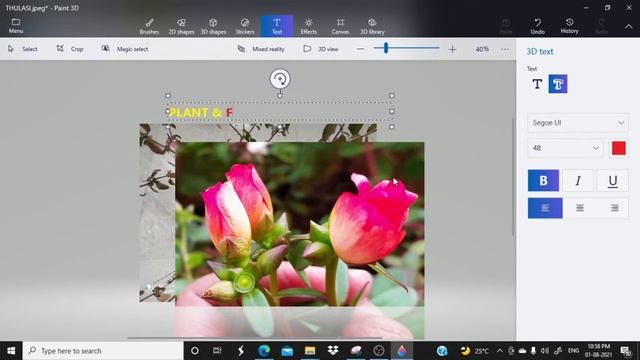Click the taskbar search box

coord(103,351)
